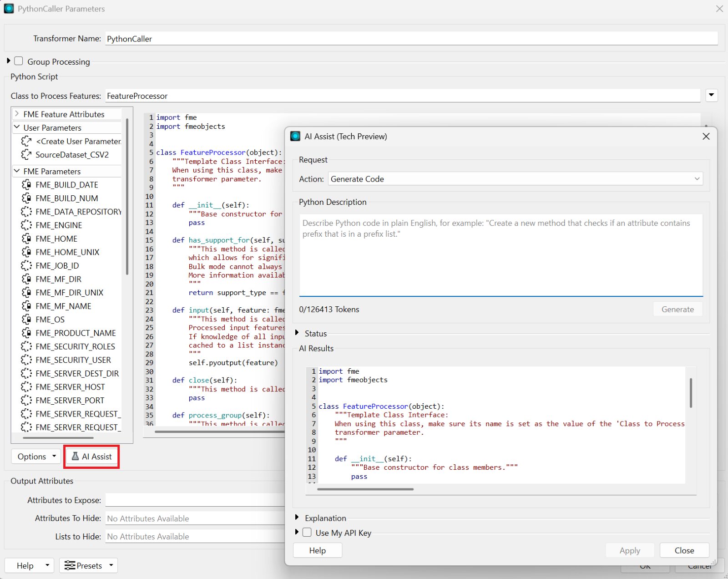Enable the Group Processing checkbox

pyautogui.click(x=19, y=61)
